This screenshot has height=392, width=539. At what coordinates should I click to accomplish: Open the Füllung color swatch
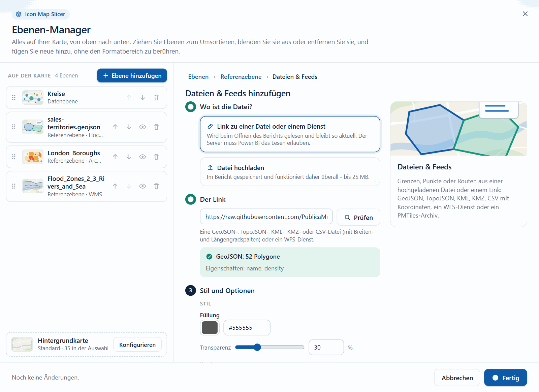click(210, 328)
